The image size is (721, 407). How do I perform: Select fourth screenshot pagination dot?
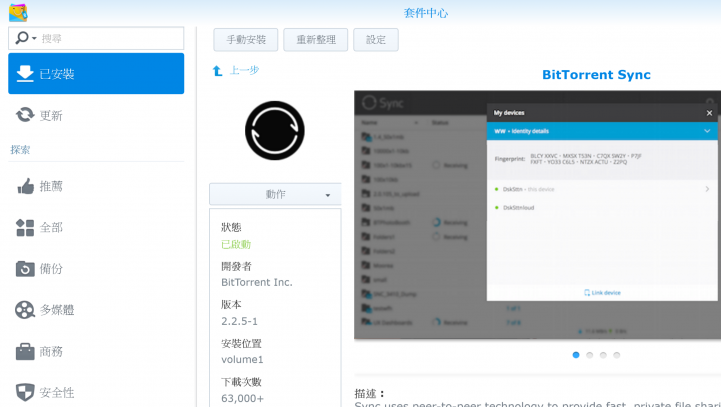[617, 355]
